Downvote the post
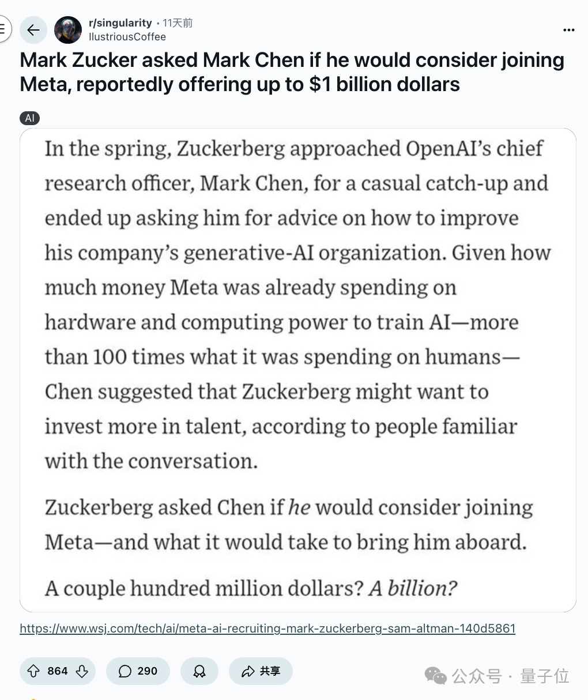Screen dimensions: 588x700 point(82,671)
